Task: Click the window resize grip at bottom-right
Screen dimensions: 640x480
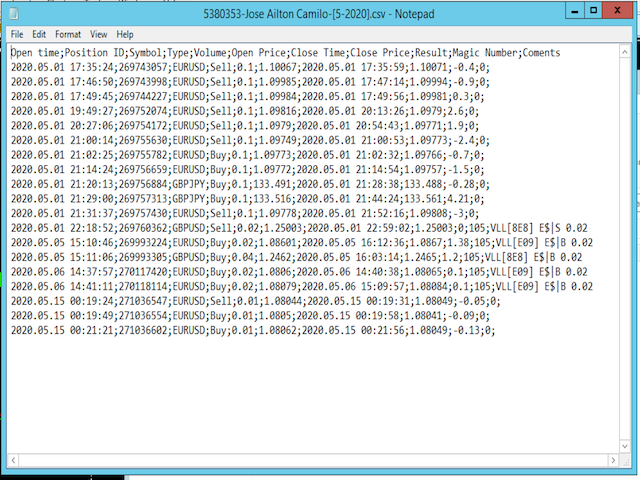Action: pyautogui.click(x=625, y=461)
